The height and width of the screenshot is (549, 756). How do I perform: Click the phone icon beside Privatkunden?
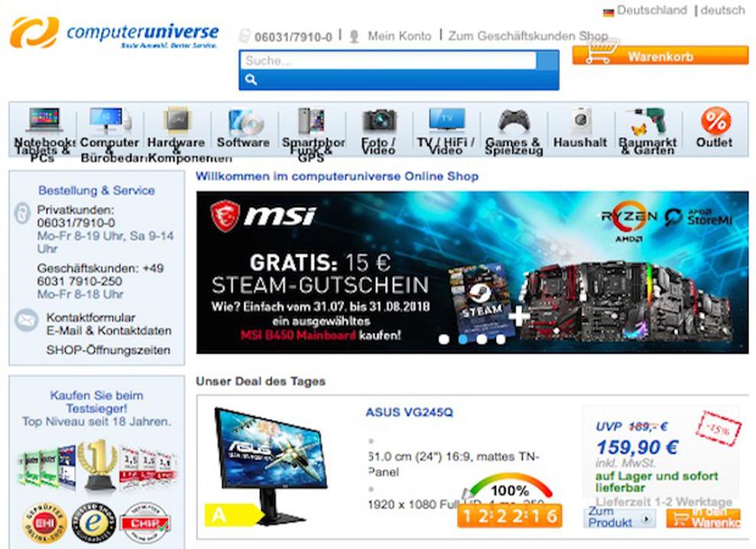21,213
